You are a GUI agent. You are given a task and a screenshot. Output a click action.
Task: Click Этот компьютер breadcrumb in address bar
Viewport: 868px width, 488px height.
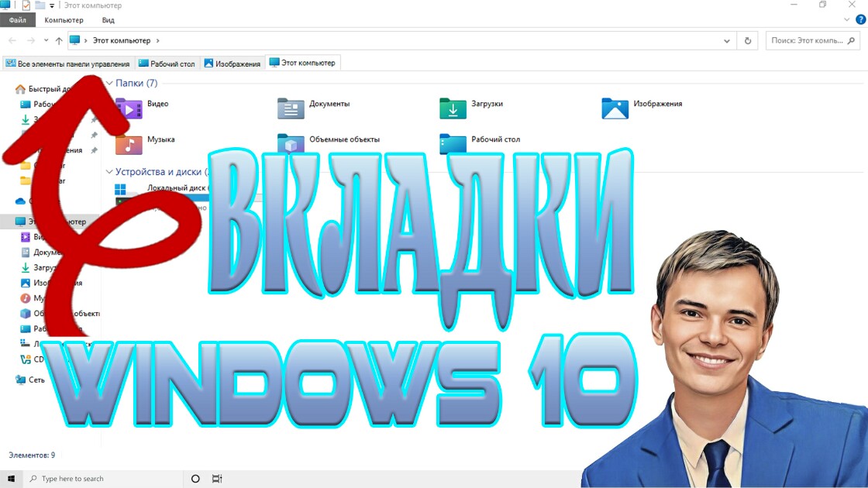point(121,40)
